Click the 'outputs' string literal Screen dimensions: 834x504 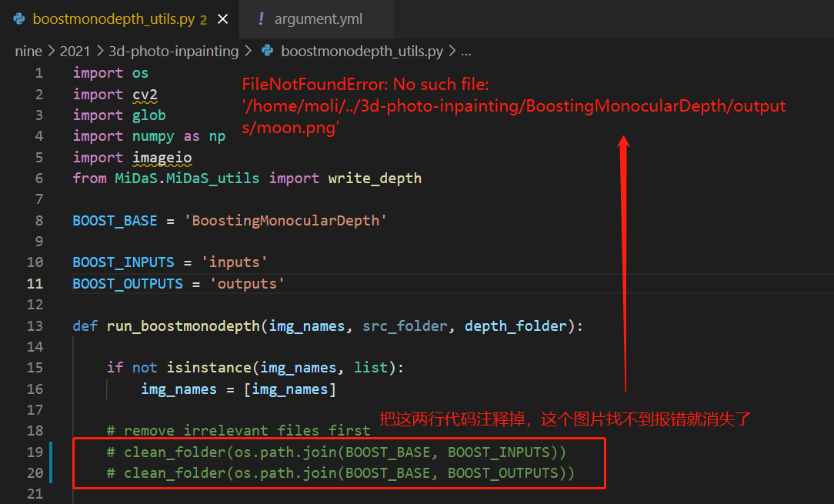point(247,284)
